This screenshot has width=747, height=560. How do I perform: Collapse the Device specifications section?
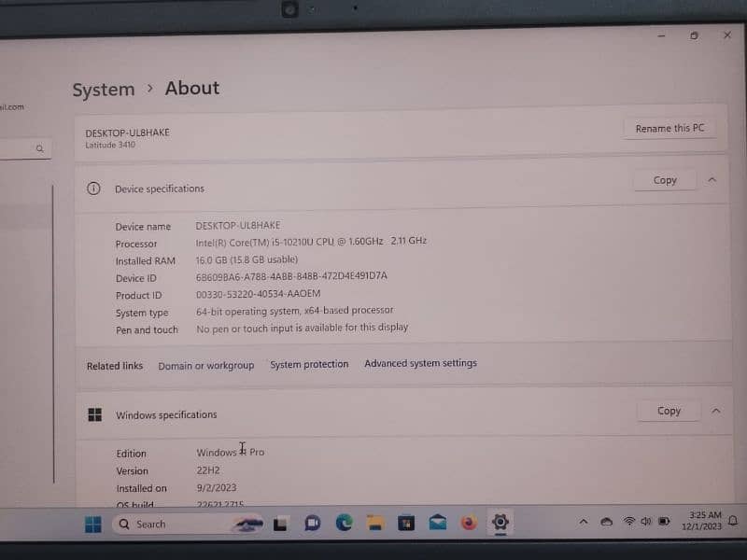pos(712,180)
